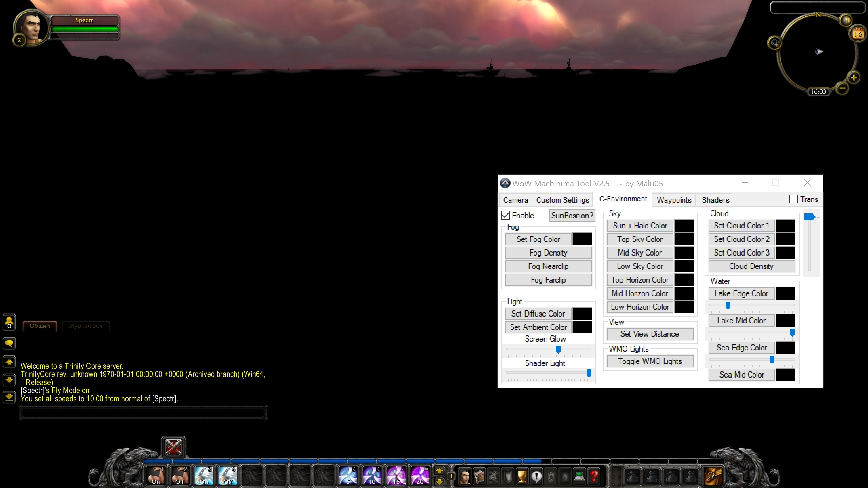Viewport: 868px width, 488px height.
Task: Click action bar speed 20 purple icon
Action: click(420, 475)
